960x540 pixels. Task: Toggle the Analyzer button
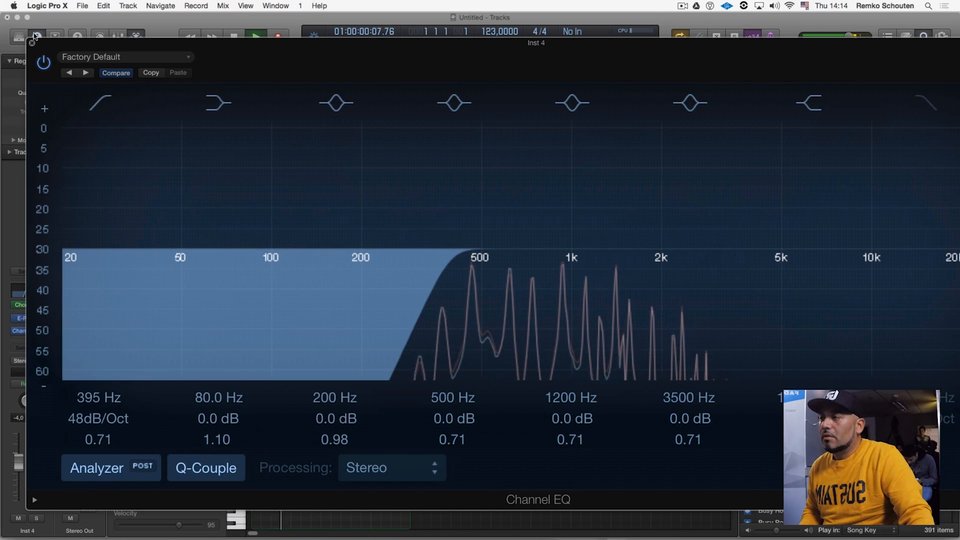click(x=97, y=468)
